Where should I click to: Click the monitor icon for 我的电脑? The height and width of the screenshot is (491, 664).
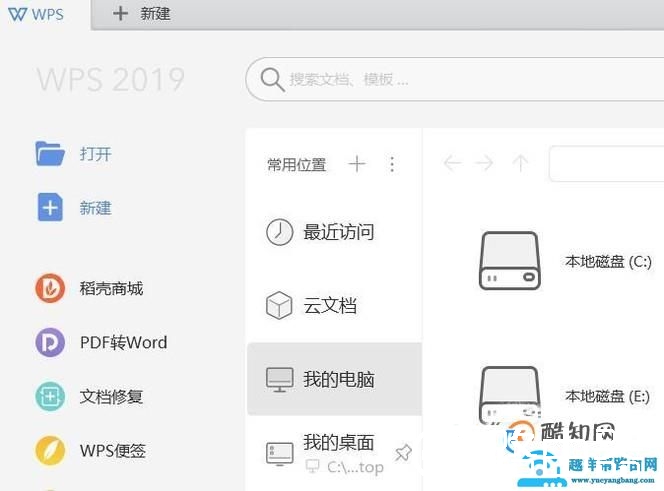click(x=279, y=379)
